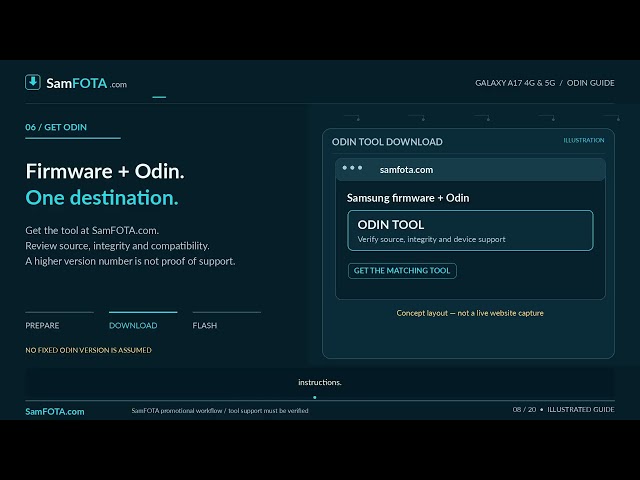
Task: Click A higher version number line
Action: click(x=130, y=261)
